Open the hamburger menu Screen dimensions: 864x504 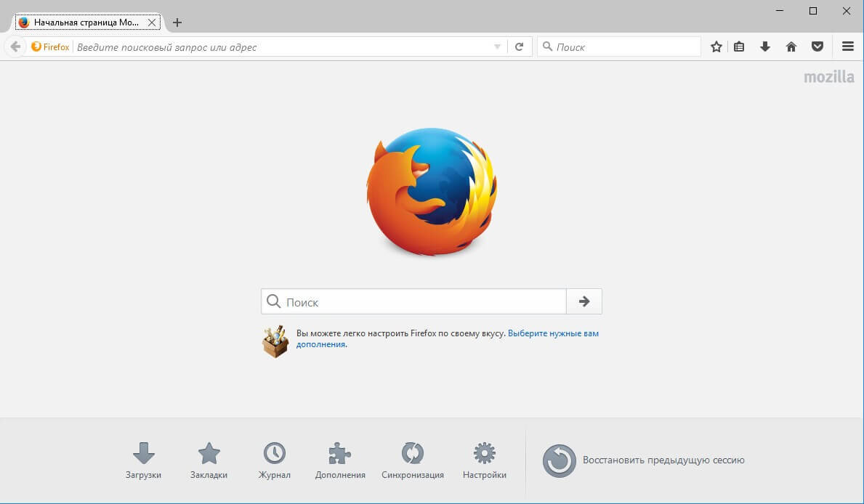(x=848, y=46)
